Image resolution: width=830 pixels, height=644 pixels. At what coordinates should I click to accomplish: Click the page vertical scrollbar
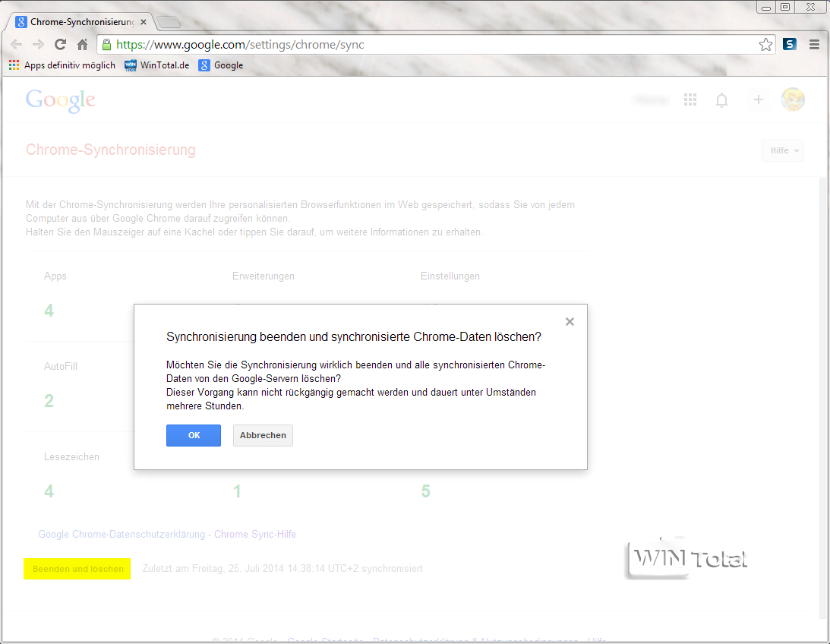click(823, 397)
